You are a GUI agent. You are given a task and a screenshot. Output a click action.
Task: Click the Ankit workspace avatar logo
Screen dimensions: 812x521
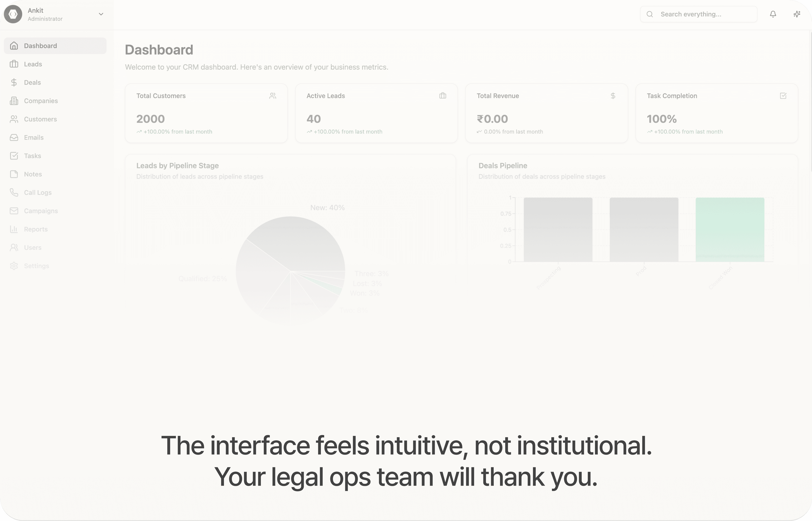[13, 14]
